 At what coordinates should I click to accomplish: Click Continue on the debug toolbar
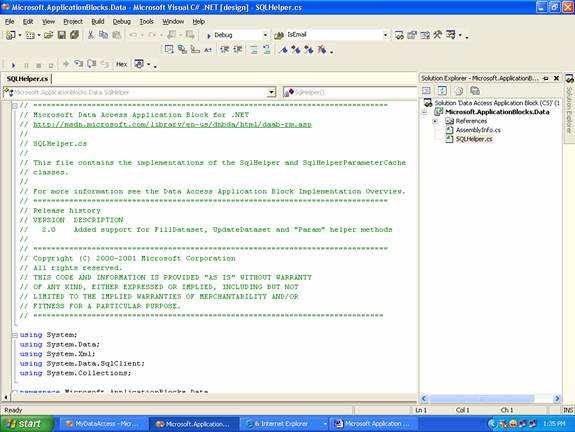(x=13, y=65)
